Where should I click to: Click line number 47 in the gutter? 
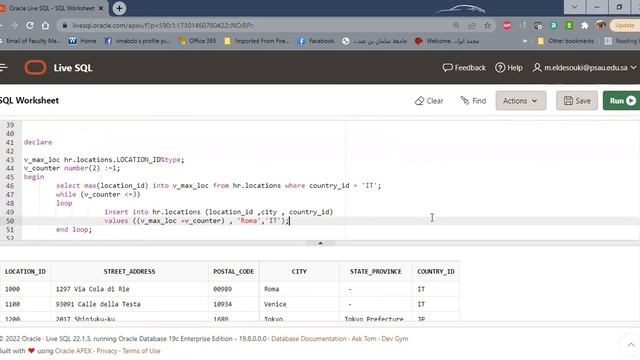[10, 194]
